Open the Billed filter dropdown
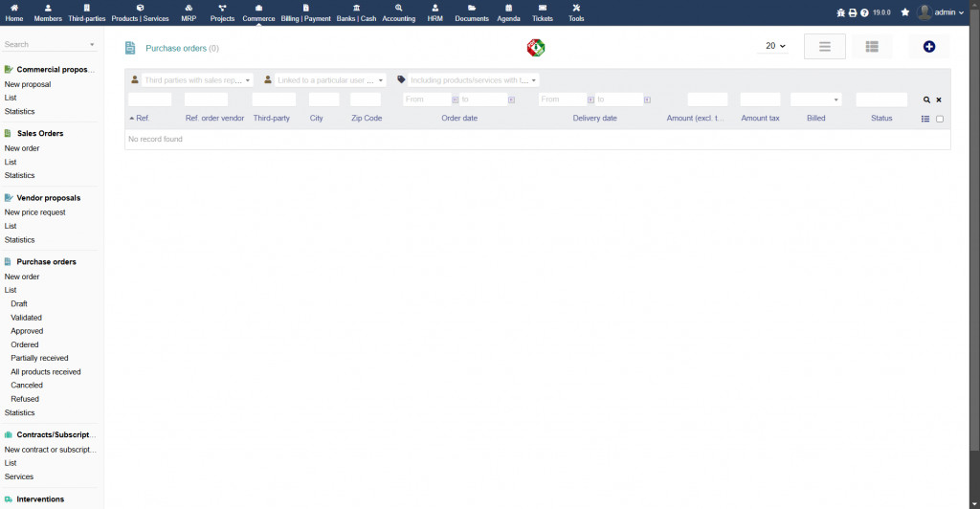The width and height of the screenshot is (980, 509). [x=815, y=100]
